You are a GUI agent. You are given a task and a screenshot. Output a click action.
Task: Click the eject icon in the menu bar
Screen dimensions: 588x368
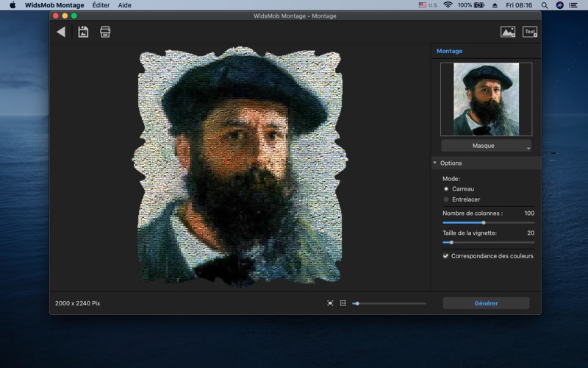[495, 5]
